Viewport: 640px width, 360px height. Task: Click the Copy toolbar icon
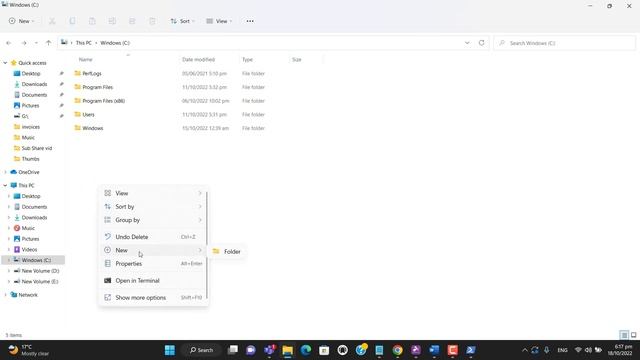72,21
